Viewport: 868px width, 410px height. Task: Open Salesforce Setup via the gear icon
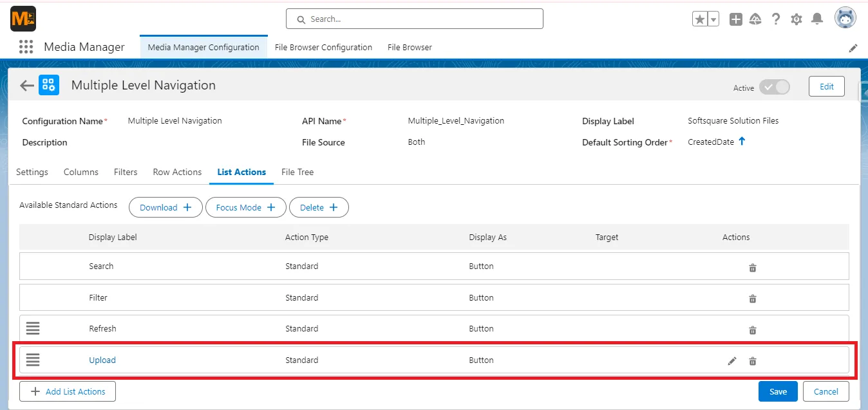coord(797,19)
